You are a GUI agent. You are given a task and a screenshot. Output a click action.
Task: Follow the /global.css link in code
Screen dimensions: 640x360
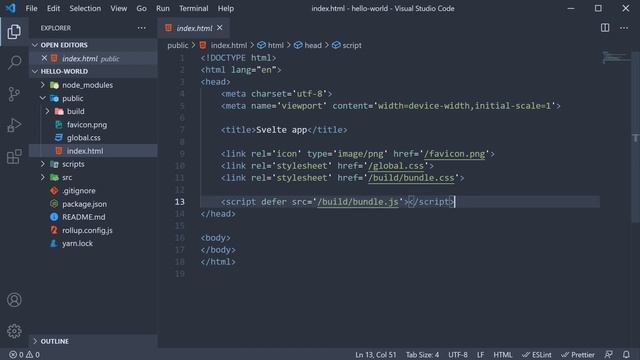click(x=396, y=166)
